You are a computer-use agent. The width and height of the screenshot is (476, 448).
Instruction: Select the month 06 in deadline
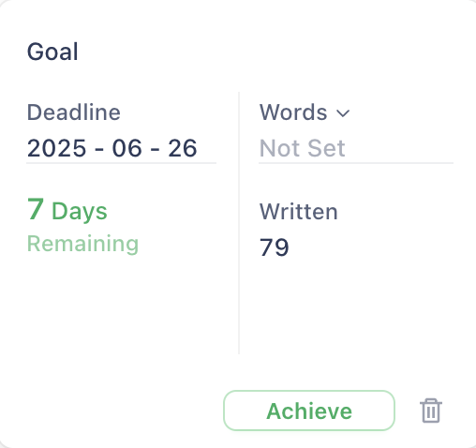pos(126,148)
